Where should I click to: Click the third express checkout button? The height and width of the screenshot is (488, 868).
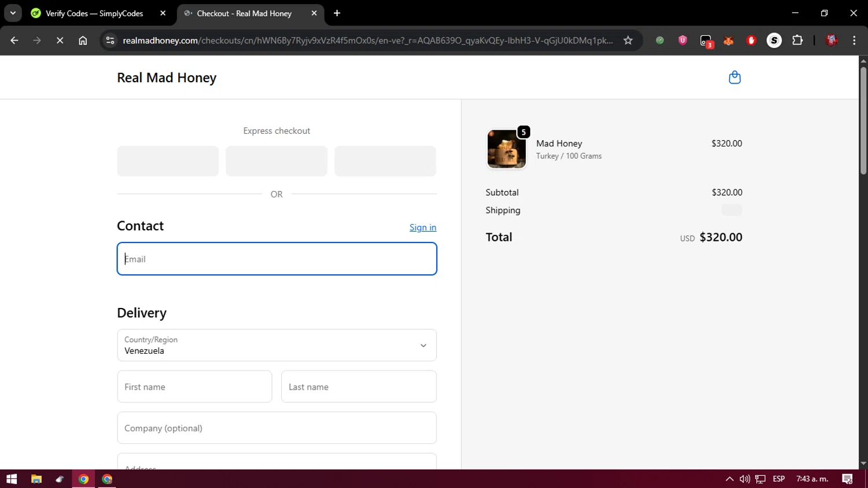click(385, 161)
